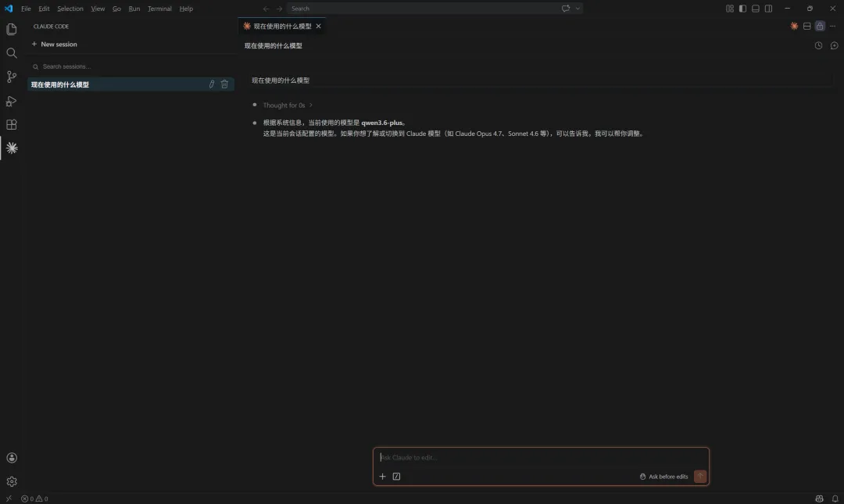844x504 pixels.
Task: Split editor using editor toolbar icon
Action: tap(806, 26)
